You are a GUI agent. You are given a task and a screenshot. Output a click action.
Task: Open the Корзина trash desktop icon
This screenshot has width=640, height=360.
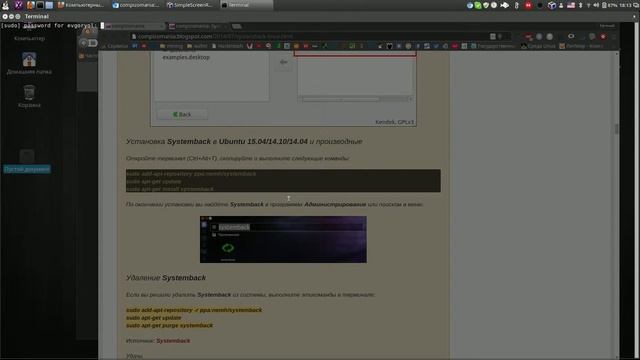[x=29, y=96]
